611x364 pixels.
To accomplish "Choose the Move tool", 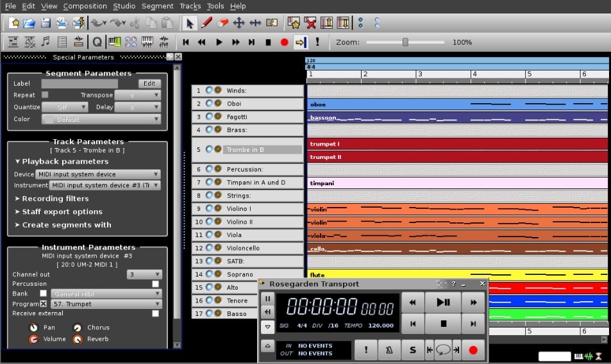I will click(239, 23).
